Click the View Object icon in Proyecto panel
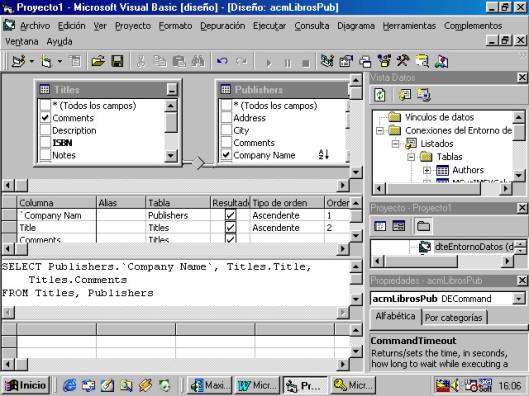529x396 pixels. pyautogui.click(x=399, y=226)
